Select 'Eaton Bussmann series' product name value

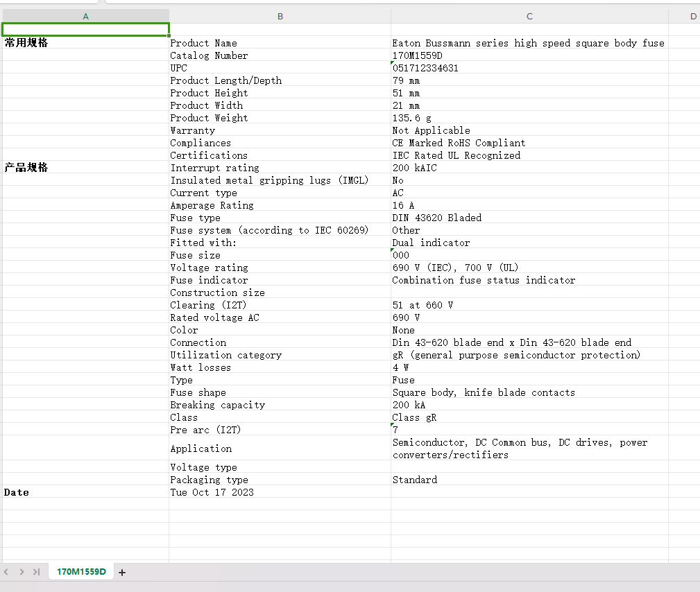tap(529, 43)
